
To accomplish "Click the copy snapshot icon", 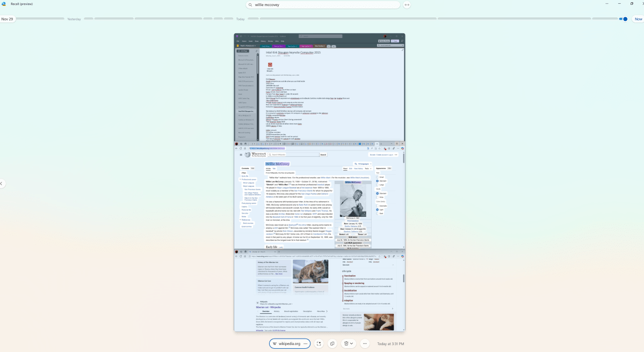I will 332,343.
